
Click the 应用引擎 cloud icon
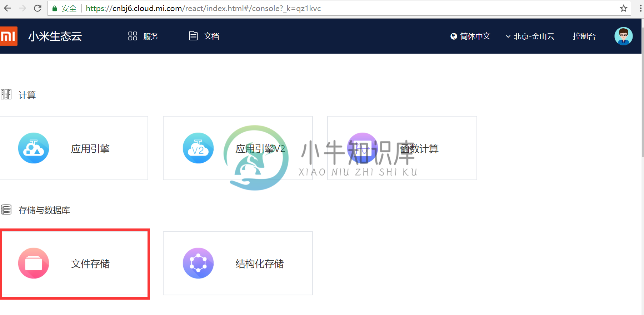pos(34,148)
